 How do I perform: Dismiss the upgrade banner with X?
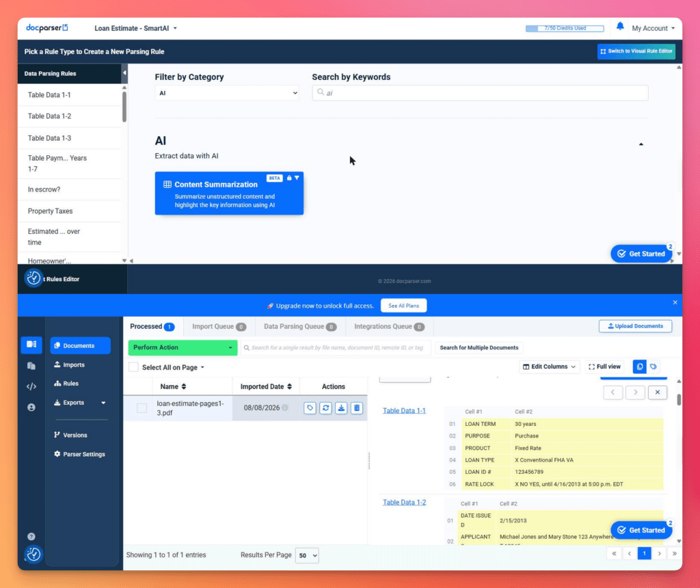[x=675, y=302]
